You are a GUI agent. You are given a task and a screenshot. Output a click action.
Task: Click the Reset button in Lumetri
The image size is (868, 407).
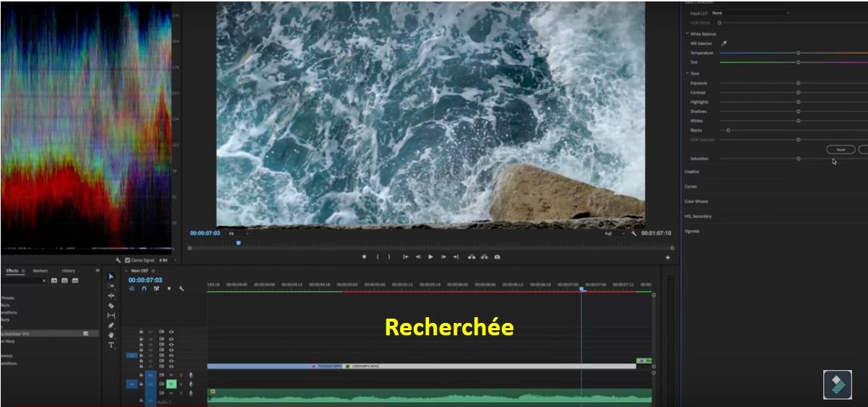[x=841, y=149]
